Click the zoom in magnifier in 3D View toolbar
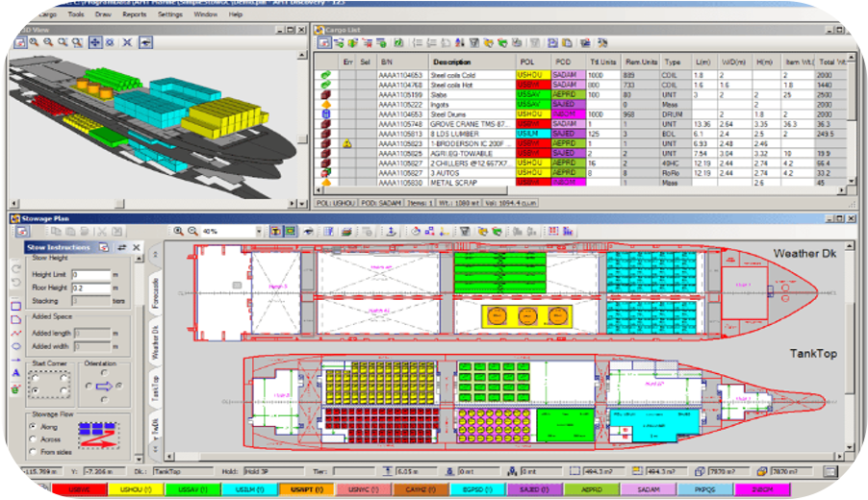The height and width of the screenshot is (500, 868). click(34, 42)
